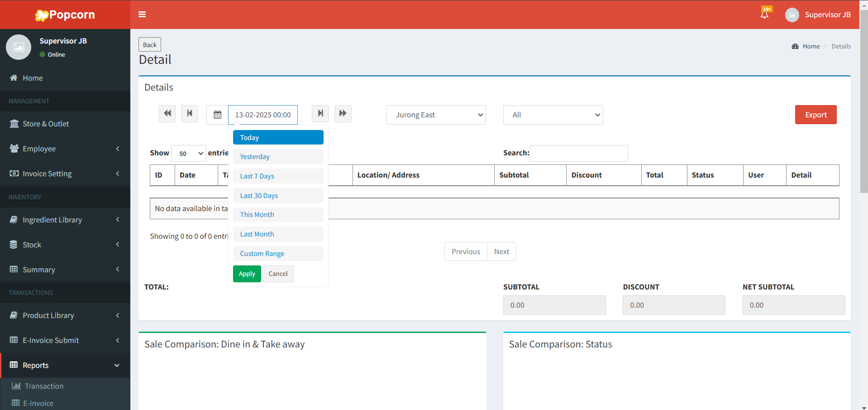
Task: Click the Store & Outlet bank icon
Action: pyautogui.click(x=14, y=124)
